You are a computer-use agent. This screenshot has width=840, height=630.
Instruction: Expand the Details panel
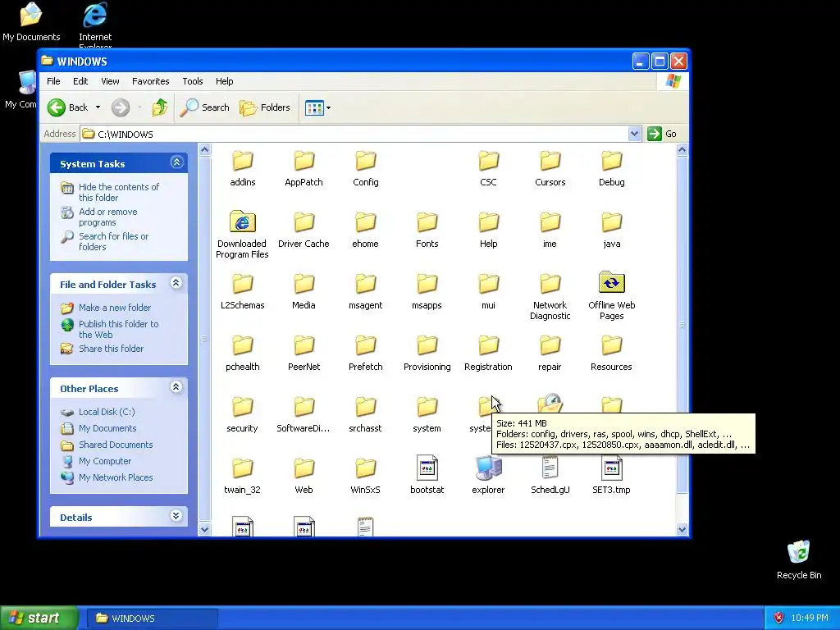tap(176, 516)
